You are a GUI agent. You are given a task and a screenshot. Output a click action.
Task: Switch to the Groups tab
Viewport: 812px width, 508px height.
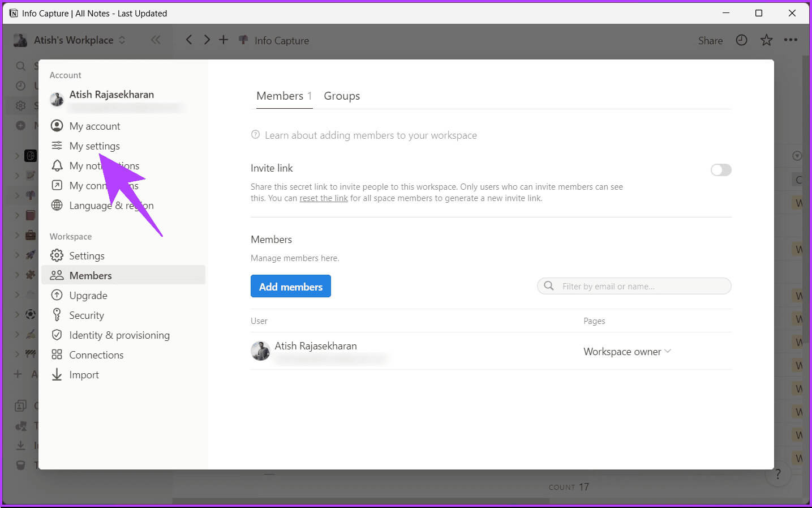pyautogui.click(x=342, y=96)
